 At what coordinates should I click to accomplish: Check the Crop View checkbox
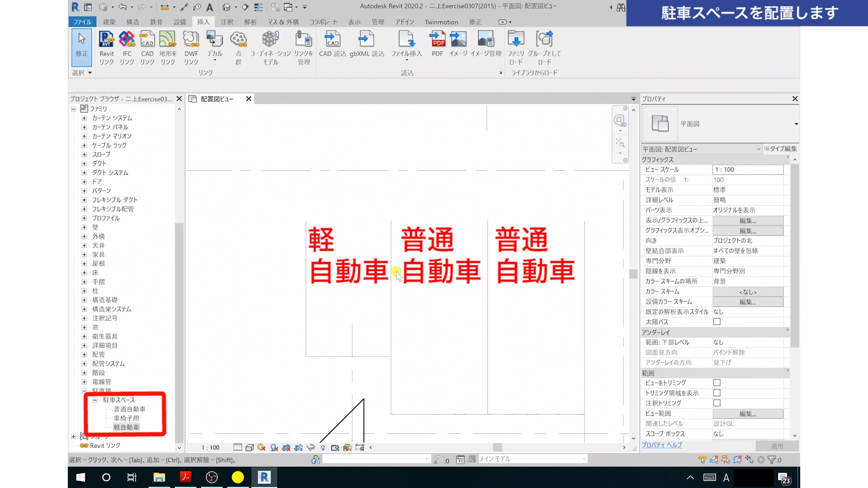(x=717, y=383)
